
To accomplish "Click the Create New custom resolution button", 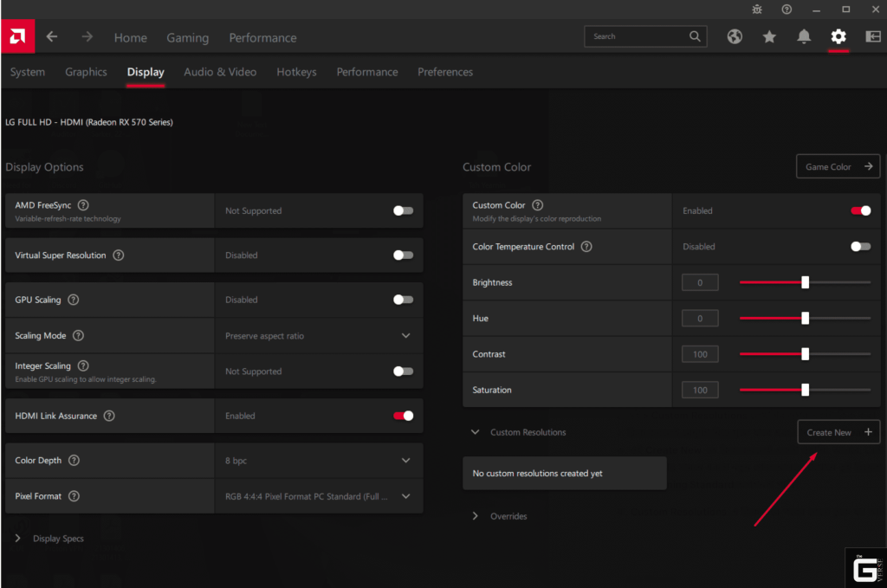I will [x=838, y=431].
